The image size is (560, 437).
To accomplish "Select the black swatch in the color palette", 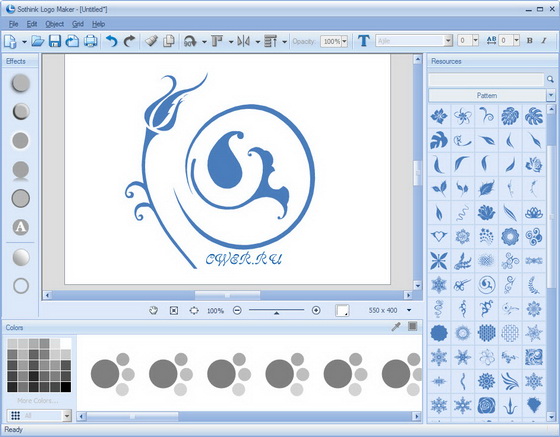I will 66,387.
